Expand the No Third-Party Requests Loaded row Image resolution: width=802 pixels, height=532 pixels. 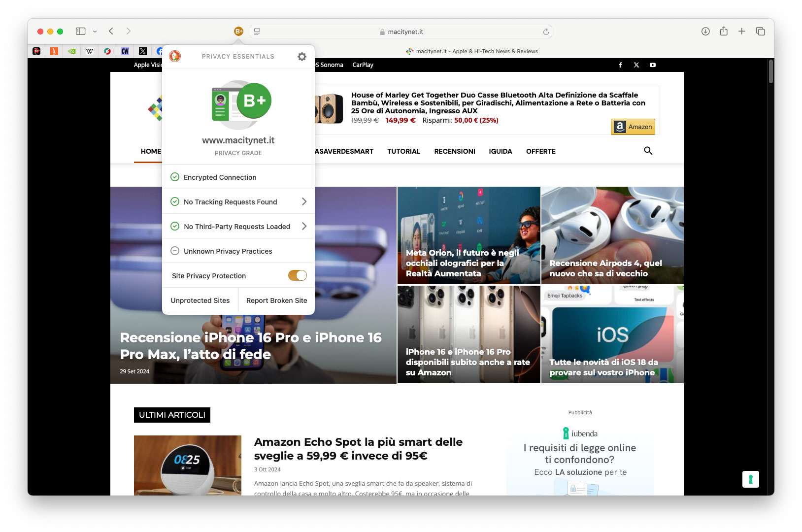tap(305, 226)
